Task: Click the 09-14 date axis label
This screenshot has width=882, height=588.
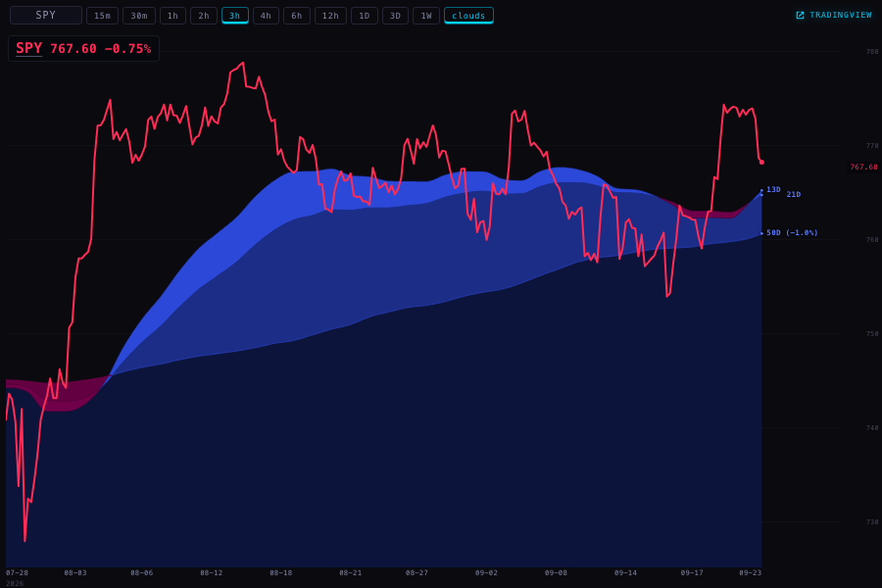Action: coord(625,572)
